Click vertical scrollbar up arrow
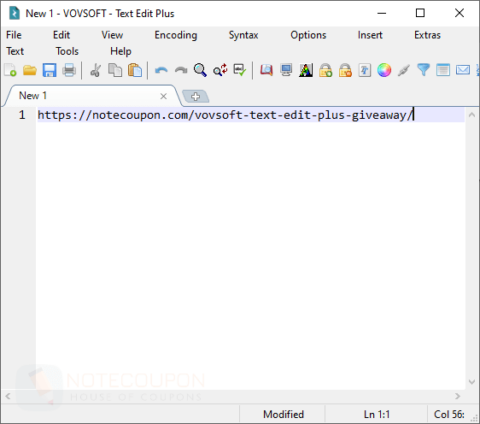 click(472, 115)
